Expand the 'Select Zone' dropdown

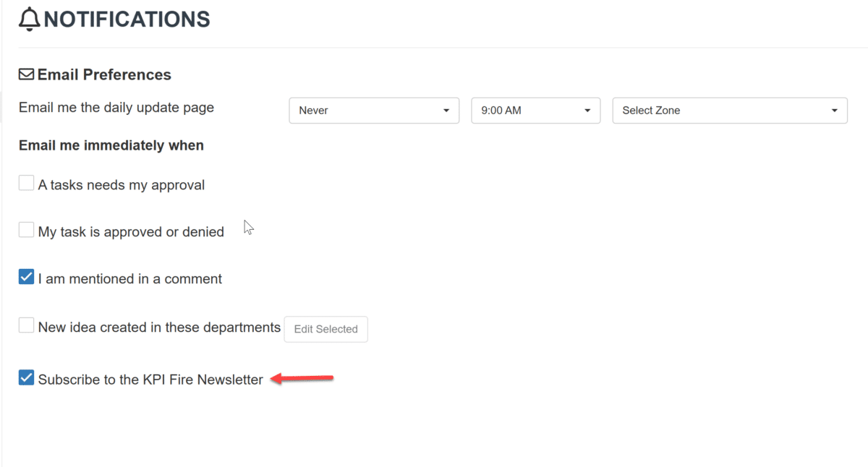click(x=730, y=111)
